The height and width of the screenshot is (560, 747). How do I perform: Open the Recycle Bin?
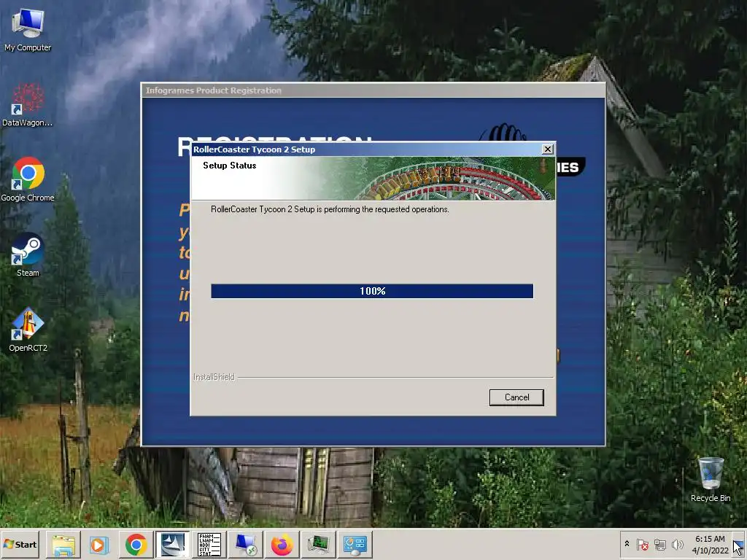point(711,480)
